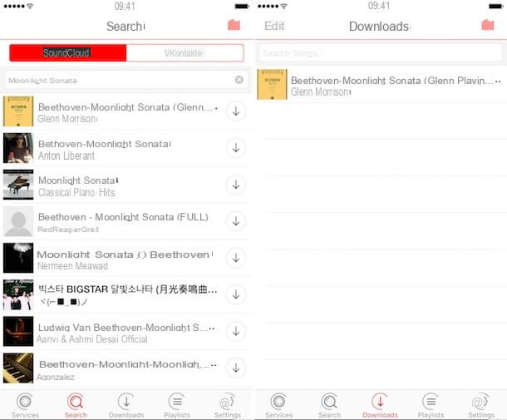Open the folder icon on Search screen

(x=234, y=25)
